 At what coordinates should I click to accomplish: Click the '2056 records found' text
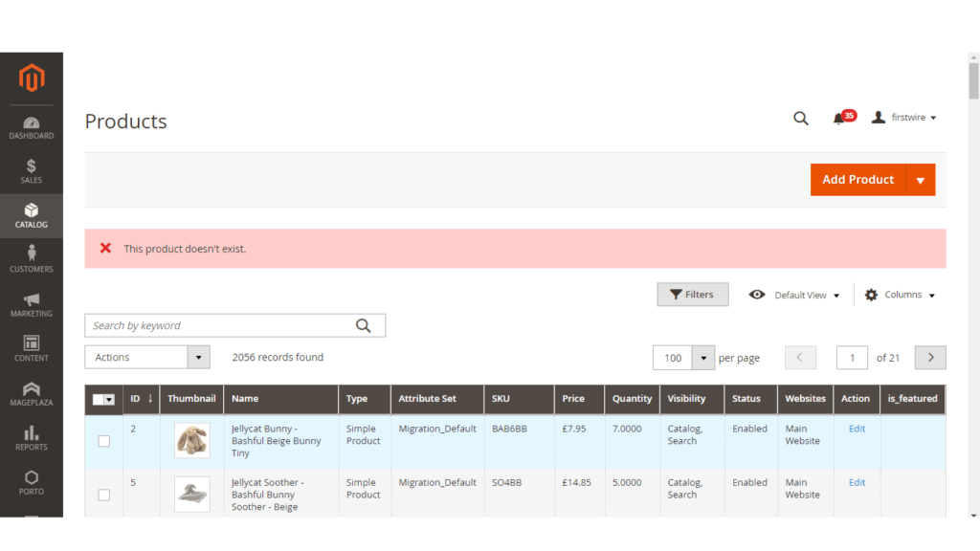278,358
